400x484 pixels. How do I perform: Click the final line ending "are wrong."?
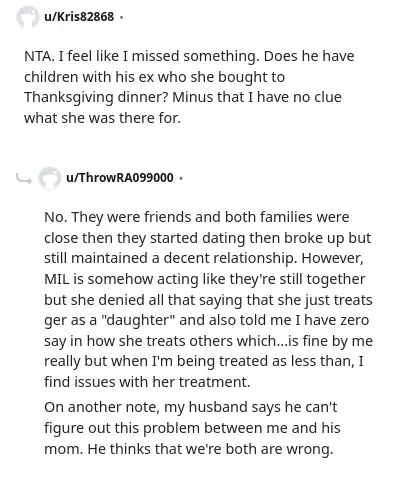189,449
